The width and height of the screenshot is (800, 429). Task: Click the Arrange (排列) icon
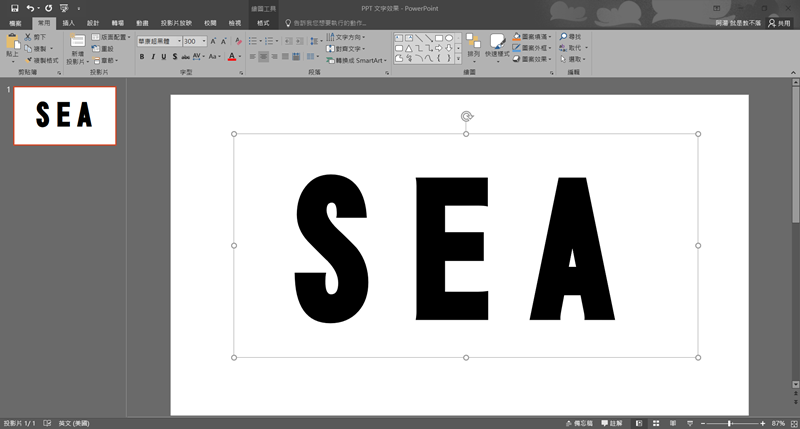[472, 42]
